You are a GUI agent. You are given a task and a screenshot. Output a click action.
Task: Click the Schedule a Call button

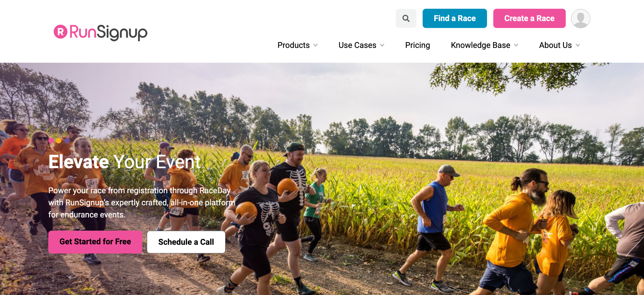[186, 242]
